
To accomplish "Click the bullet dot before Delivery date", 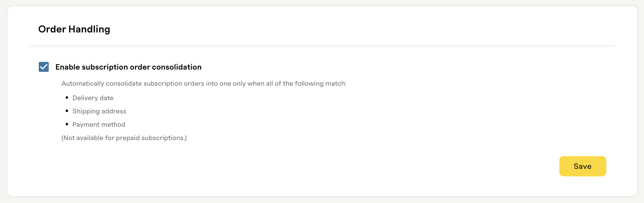I will [x=67, y=98].
